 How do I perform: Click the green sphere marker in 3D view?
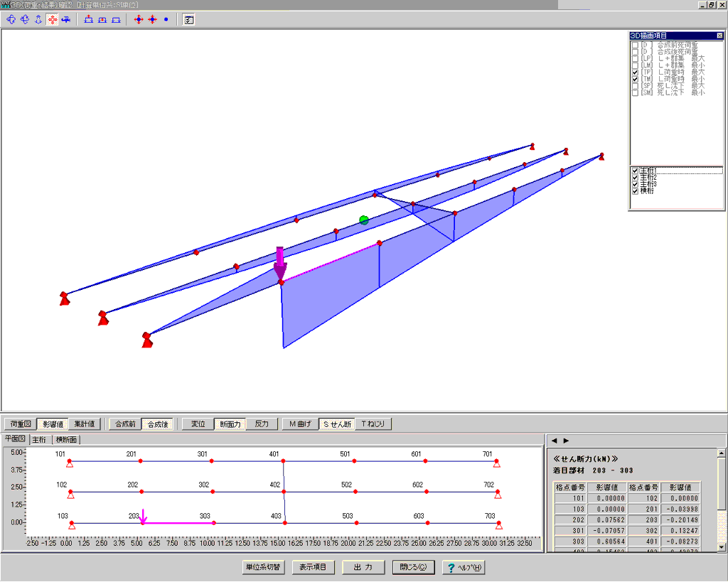[x=364, y=220]
